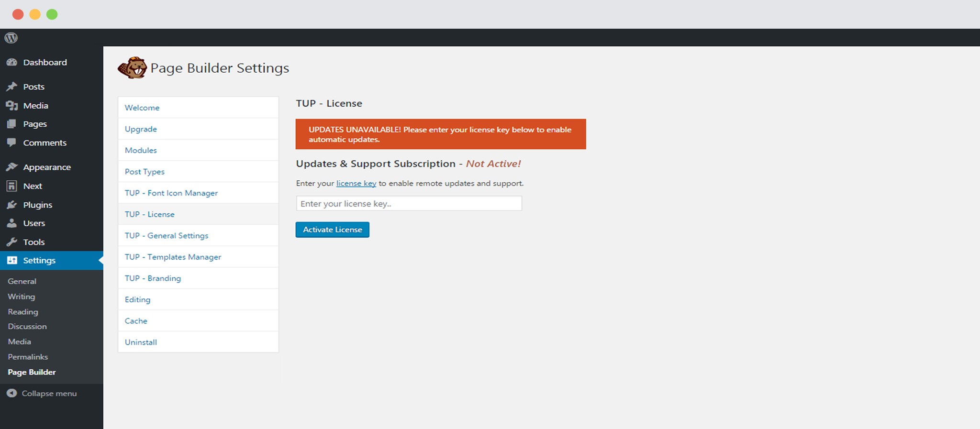Open the Appearance menu
980x429 pixels.
(47, 167)
